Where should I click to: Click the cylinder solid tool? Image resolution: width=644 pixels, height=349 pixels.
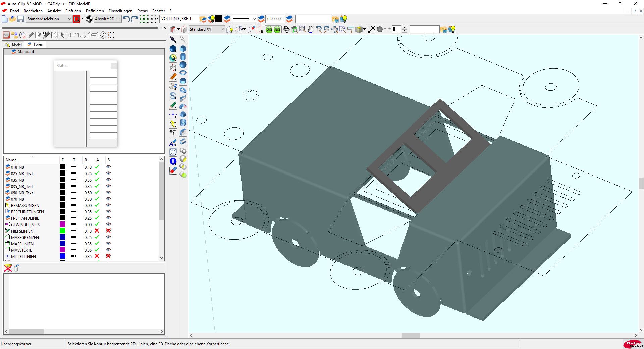click(183, 57)
